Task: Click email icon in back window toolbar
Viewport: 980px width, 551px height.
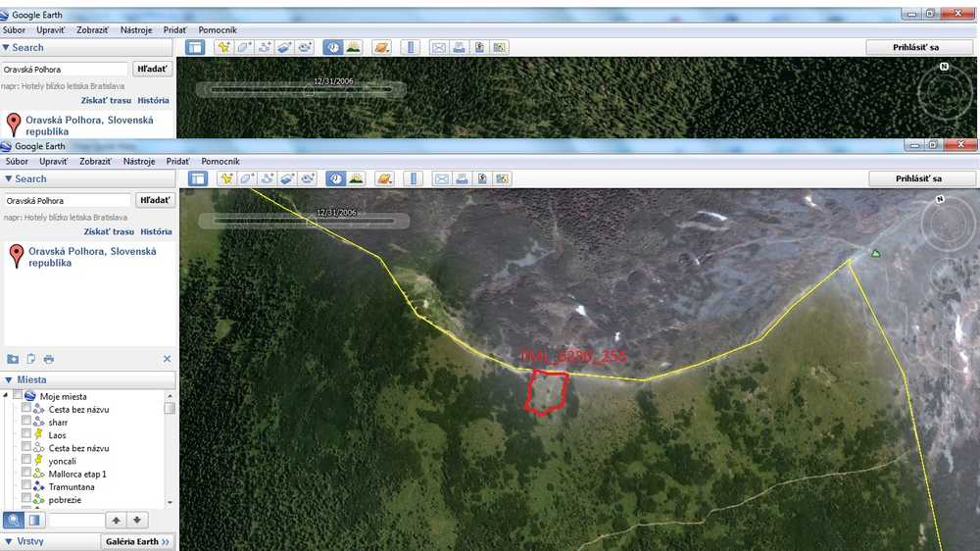Action: pos(438,47)
